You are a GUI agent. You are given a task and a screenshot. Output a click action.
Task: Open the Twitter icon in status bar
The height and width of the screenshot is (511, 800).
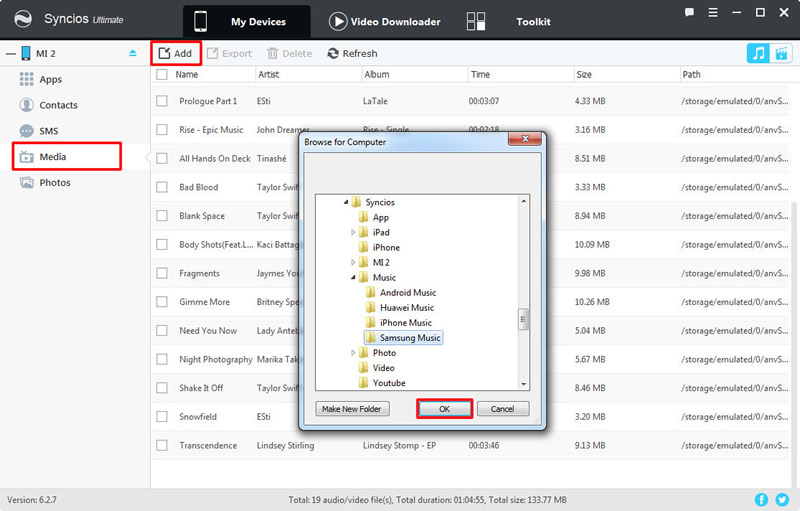point(782,500)
